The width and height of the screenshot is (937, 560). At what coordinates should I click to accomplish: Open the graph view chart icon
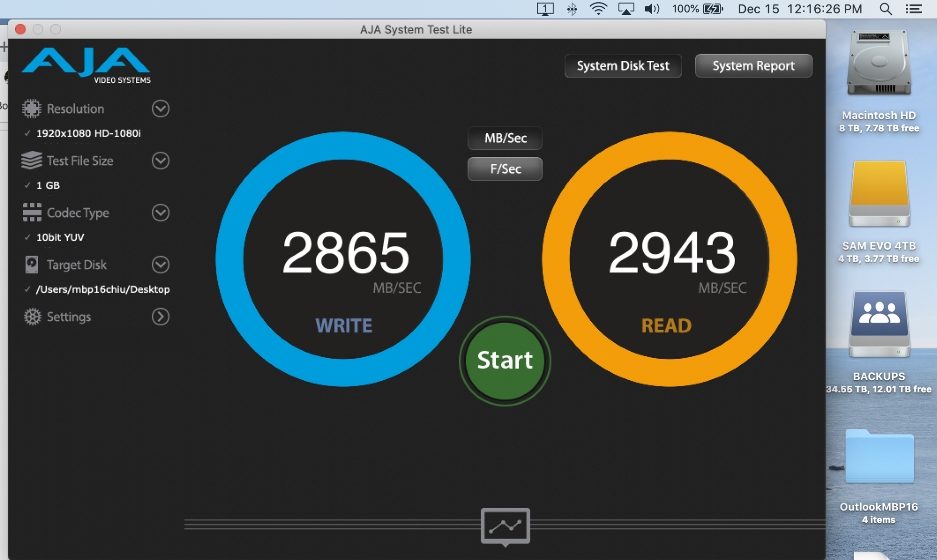[505, 526]
